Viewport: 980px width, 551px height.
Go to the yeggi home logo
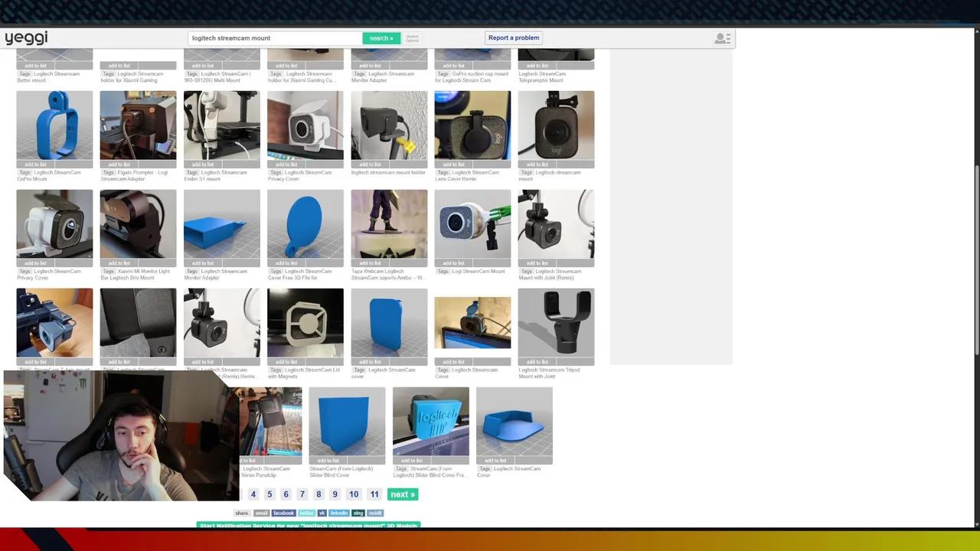click(x=26, y=37)
